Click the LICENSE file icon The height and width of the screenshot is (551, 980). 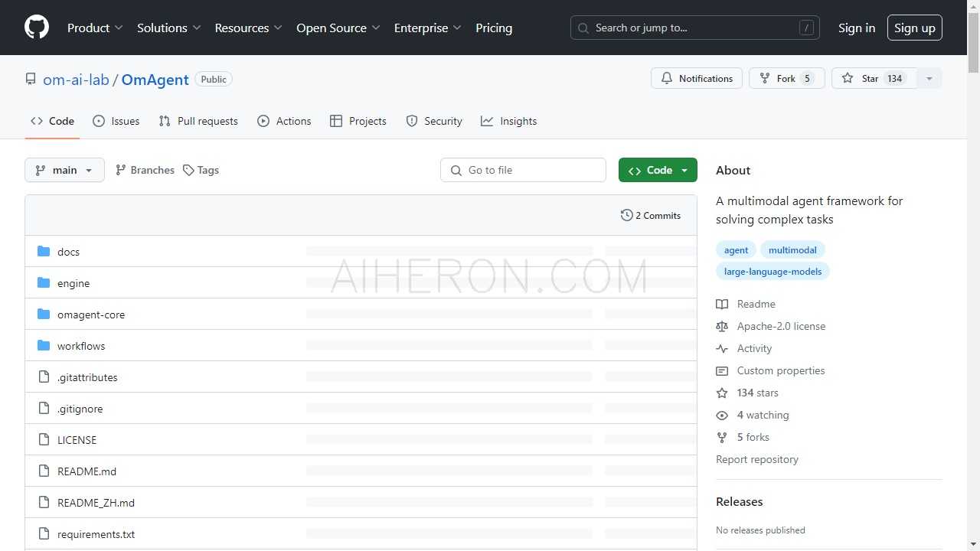coord(44,440)
